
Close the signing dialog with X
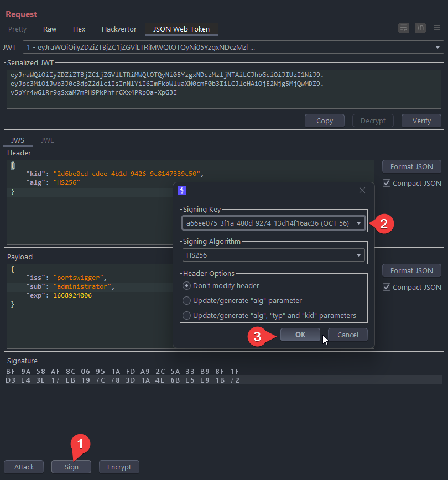click(x=362, y=190)
